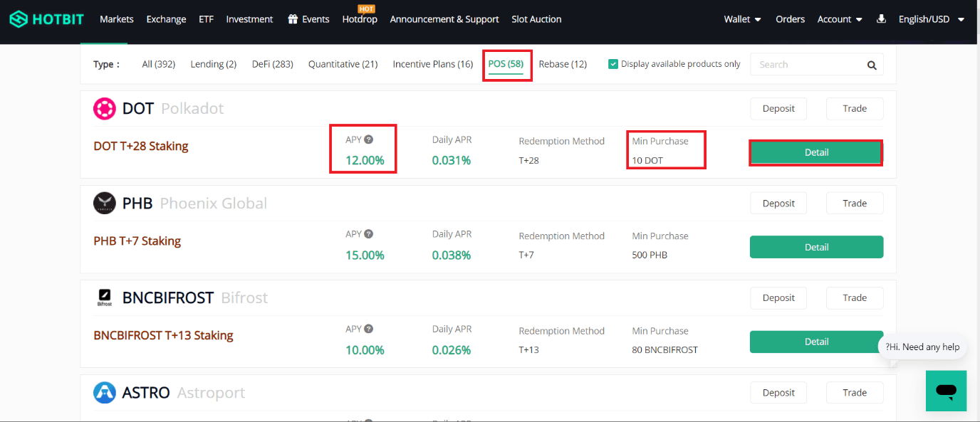This screenshot has height=422, width=980.
Task: Click the '10 DOT' min purchase text
Action: tap(647, 160)
